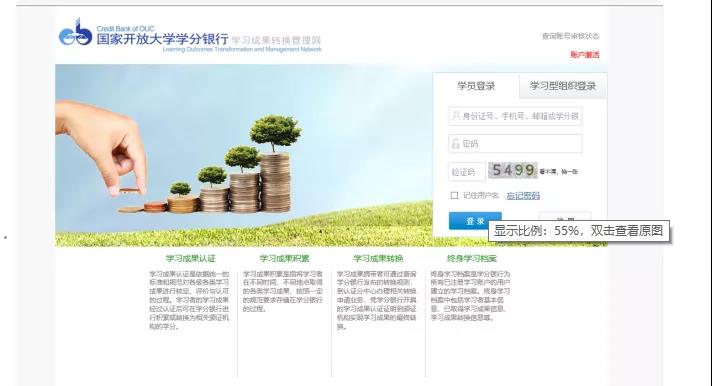This screenshot has height=386, width=712.
Task: Click the 验证码 captcha input field
Action: click(x=466, y=172)
